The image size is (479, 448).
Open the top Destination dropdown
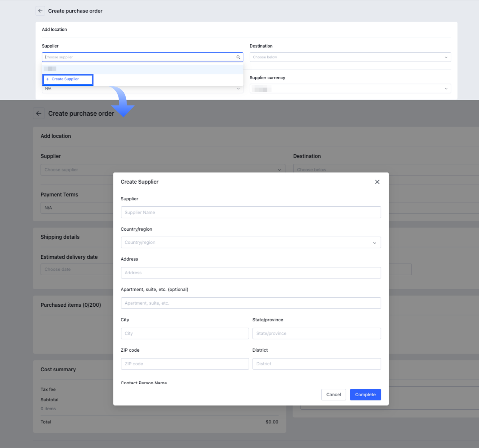[350, 57]
